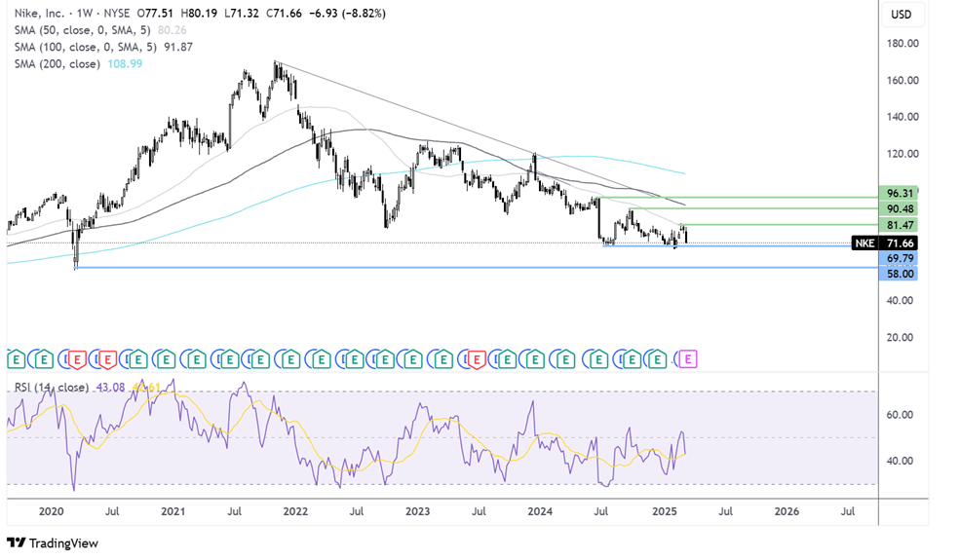The width and height of the screenshot is (960, 560).
Task: Open the green earnings marker above Jul 2024
Action: (x=598, y=359)
